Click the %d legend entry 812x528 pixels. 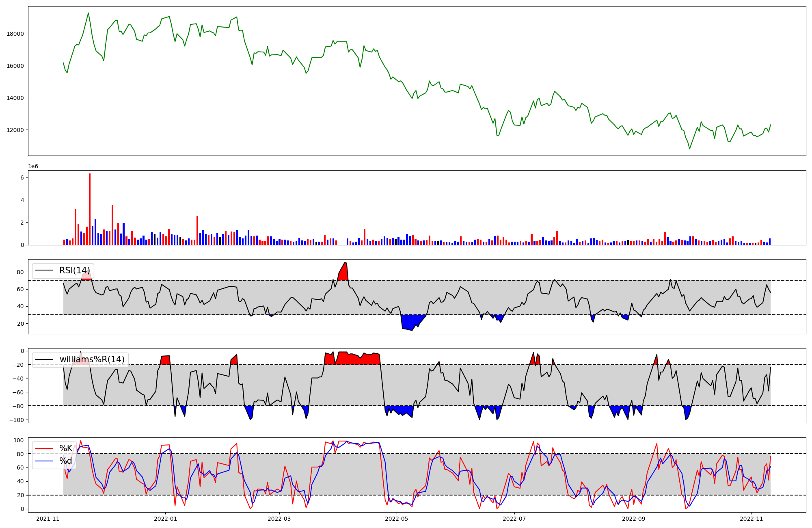pyautogui.click(x=66, y=461)
